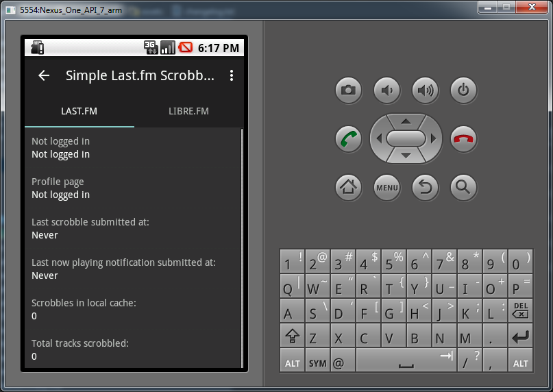Click the SD card status bar icon
The height and width of the screenshot is (392, 553).
click(38, 48)
